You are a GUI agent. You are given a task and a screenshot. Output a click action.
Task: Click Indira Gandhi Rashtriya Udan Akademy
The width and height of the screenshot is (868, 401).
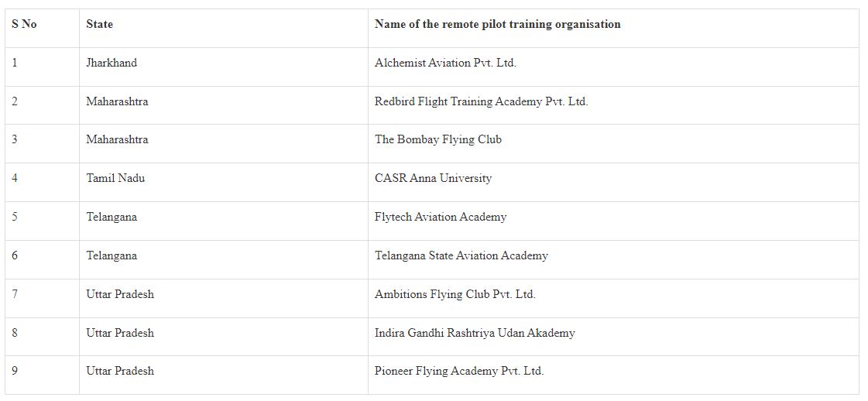pyautogui.click(x=475, y=333)
